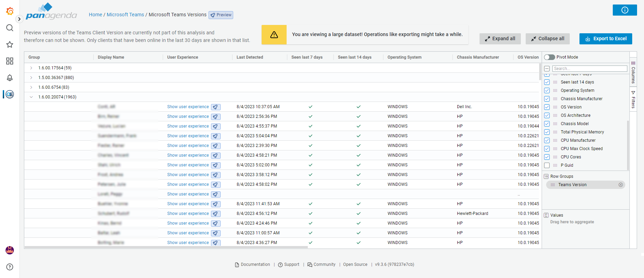Open starred dashboards star icon
The image size is (644, 278).
tap(10, 44)
